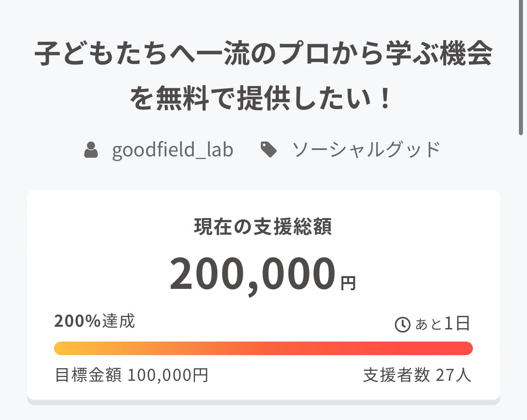Click the 目標金額 label

click(88, 375)
